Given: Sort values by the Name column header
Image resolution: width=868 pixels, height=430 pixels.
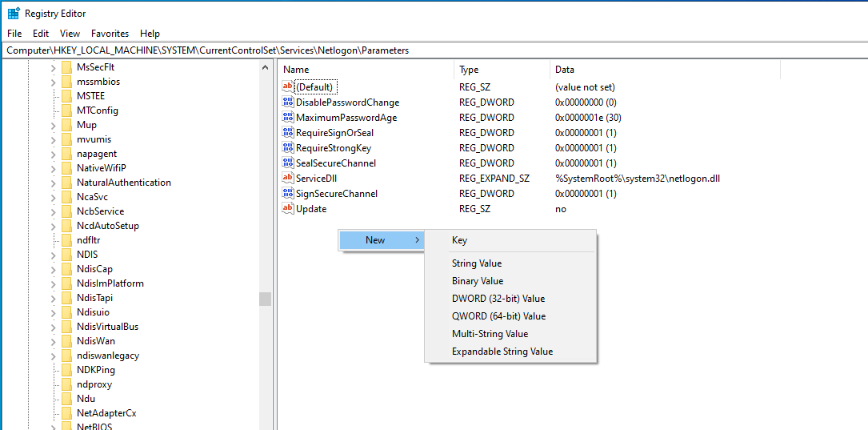Looking at the screenshot, I should click(x=366, y=70).
